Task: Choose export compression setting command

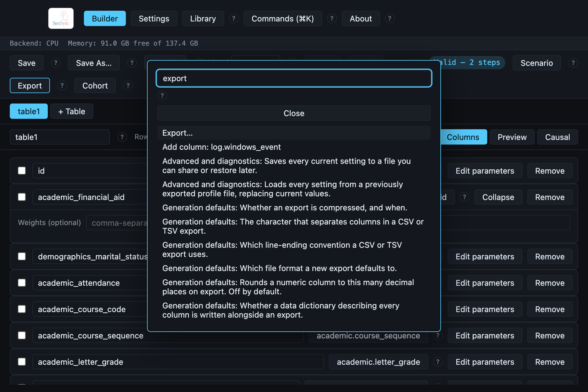Action: tap(294, 207)
